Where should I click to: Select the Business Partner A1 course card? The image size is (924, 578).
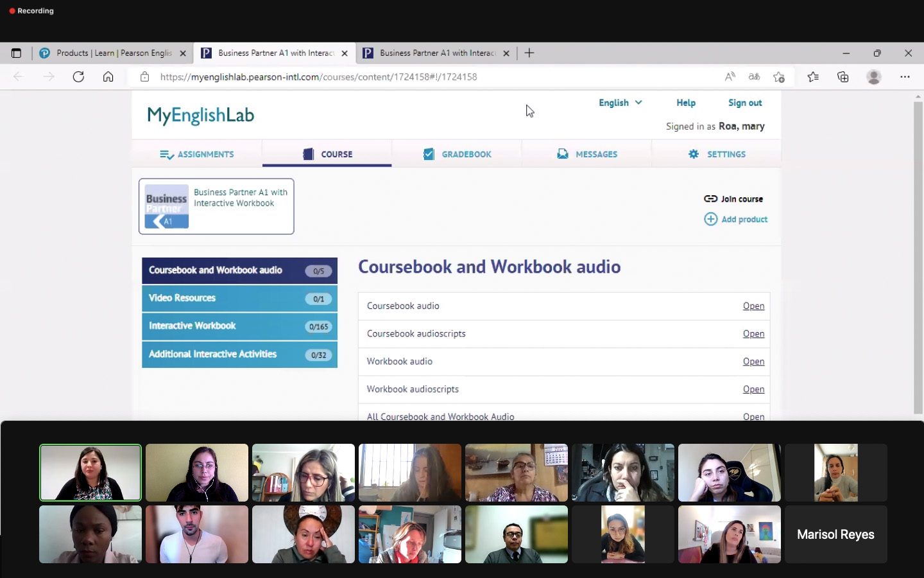pyautogui.click(x=216, y=206)
